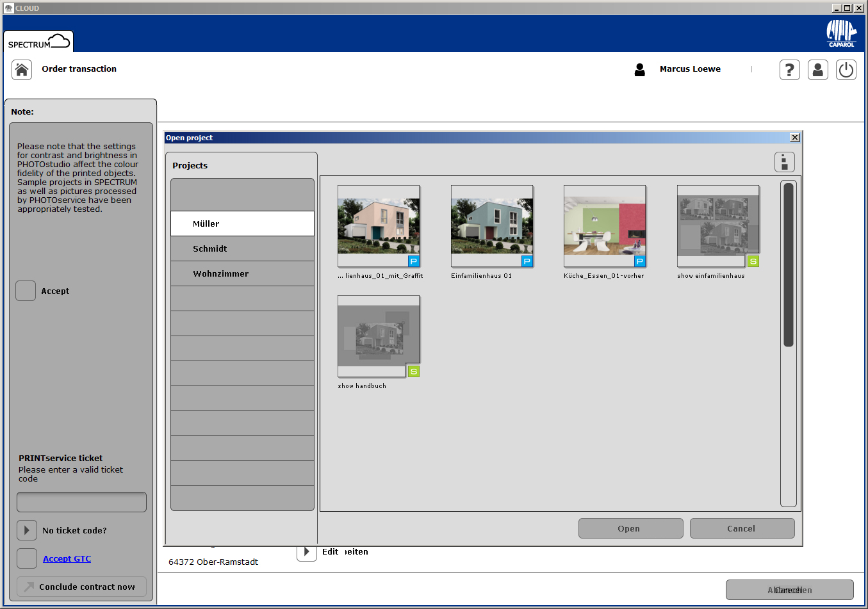
Task: Close the Open project dialog
Action: point(795,138)
